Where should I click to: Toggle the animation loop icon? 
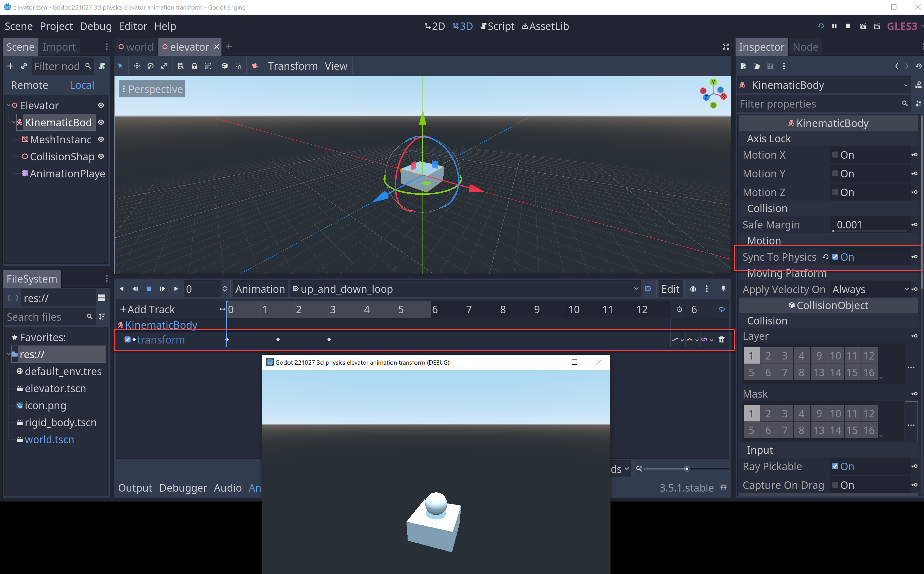(x=722, y=309)
